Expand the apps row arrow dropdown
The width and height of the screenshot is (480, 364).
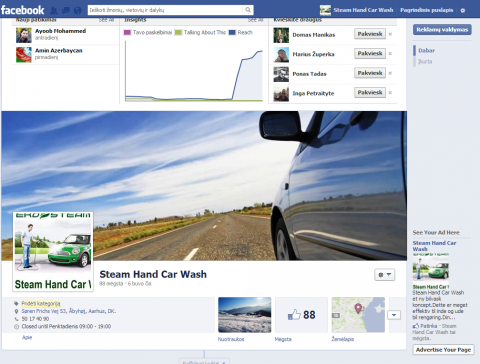click(x=394, y=315)
